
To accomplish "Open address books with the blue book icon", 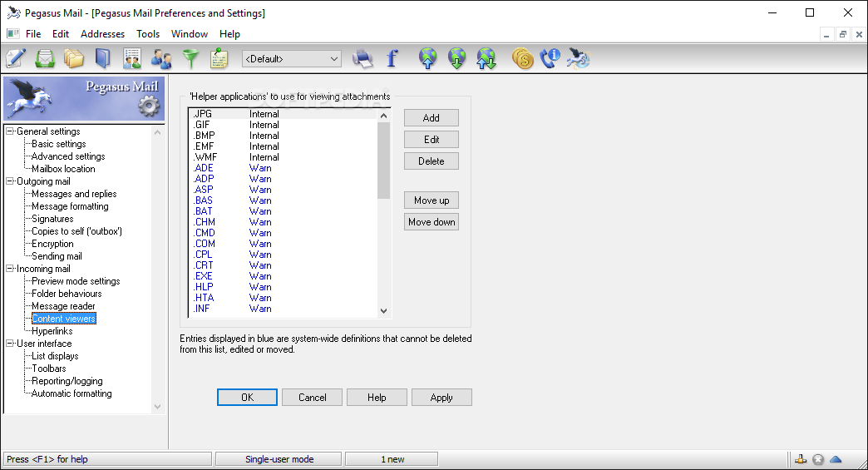I will pyautogui.click(x=103, y=58).
